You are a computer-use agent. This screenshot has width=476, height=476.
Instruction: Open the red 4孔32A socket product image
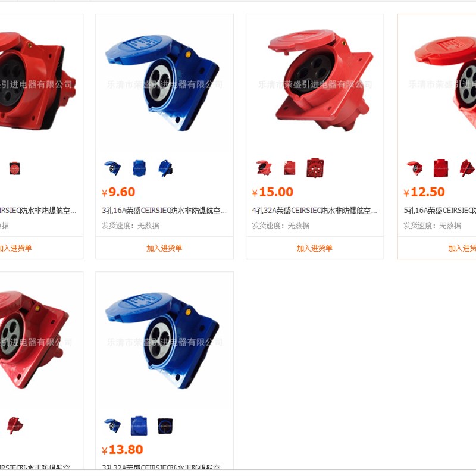(x=315, y=83)
